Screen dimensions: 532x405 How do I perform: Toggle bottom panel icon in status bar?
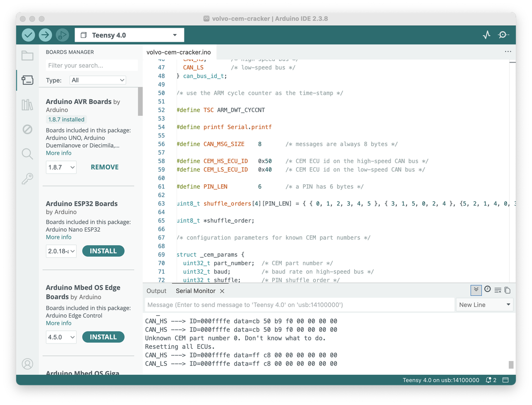coord(506,380)
